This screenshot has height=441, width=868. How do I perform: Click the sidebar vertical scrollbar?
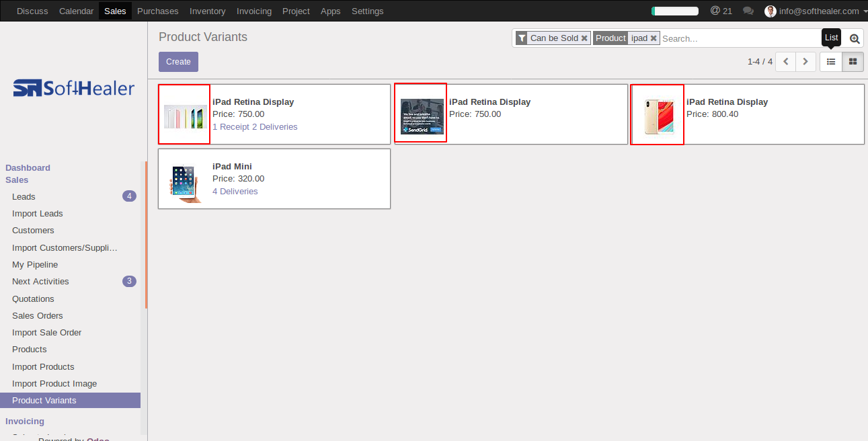pos(145,235)
